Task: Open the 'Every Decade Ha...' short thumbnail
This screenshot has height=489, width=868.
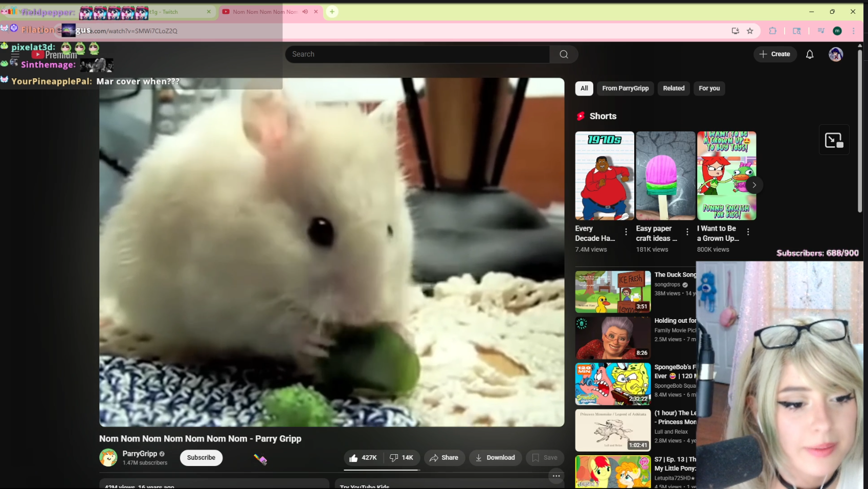Action: 604,175
